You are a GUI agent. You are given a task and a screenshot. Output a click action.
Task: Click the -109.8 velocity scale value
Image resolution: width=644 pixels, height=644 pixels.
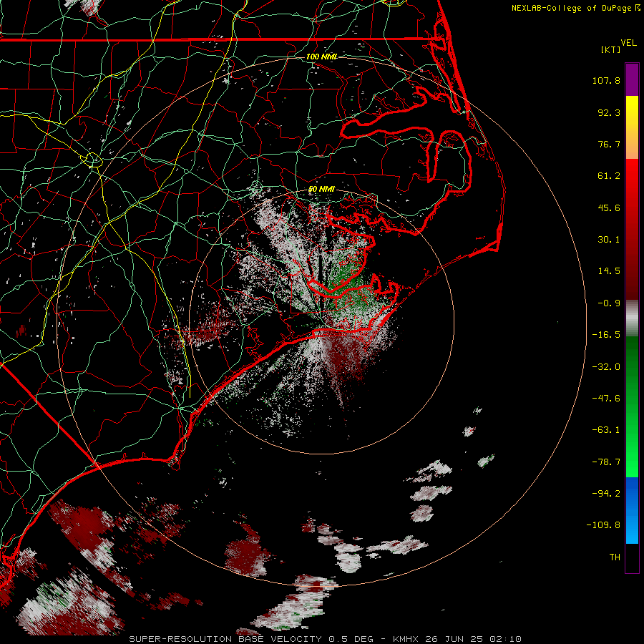(603, 525)
